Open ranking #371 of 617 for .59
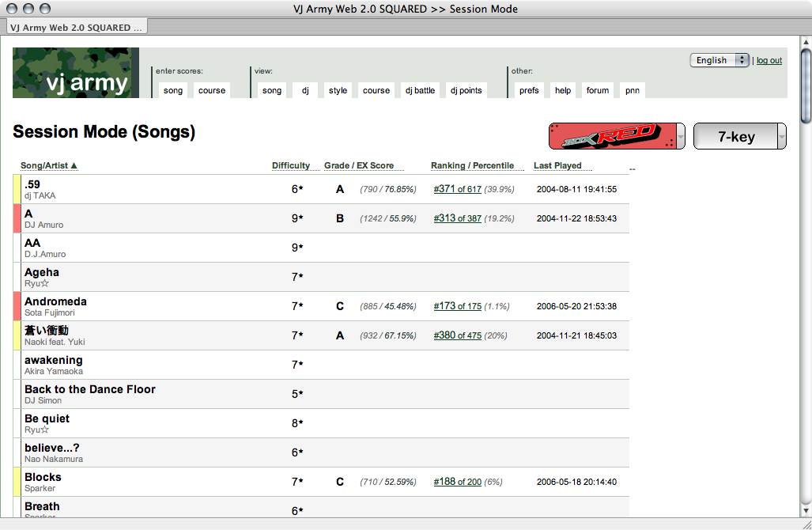This screenshot has height=530, width=812. pyautogui.click(x=457, y=189)
